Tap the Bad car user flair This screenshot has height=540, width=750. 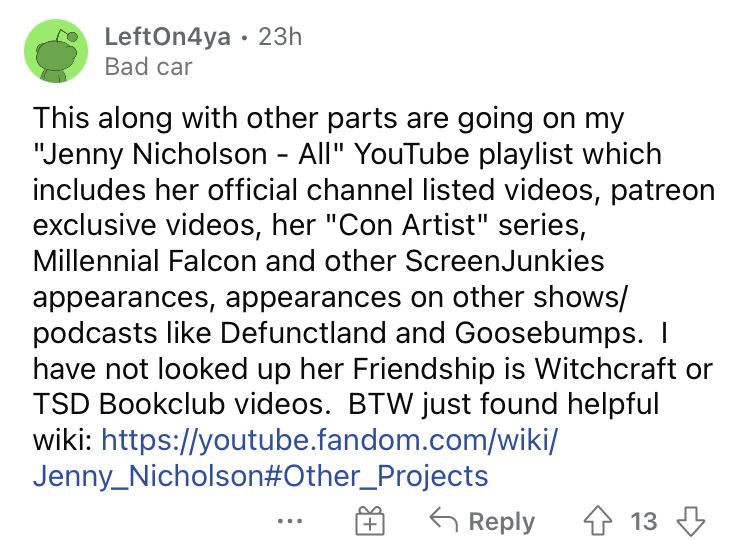pos(148,66)
